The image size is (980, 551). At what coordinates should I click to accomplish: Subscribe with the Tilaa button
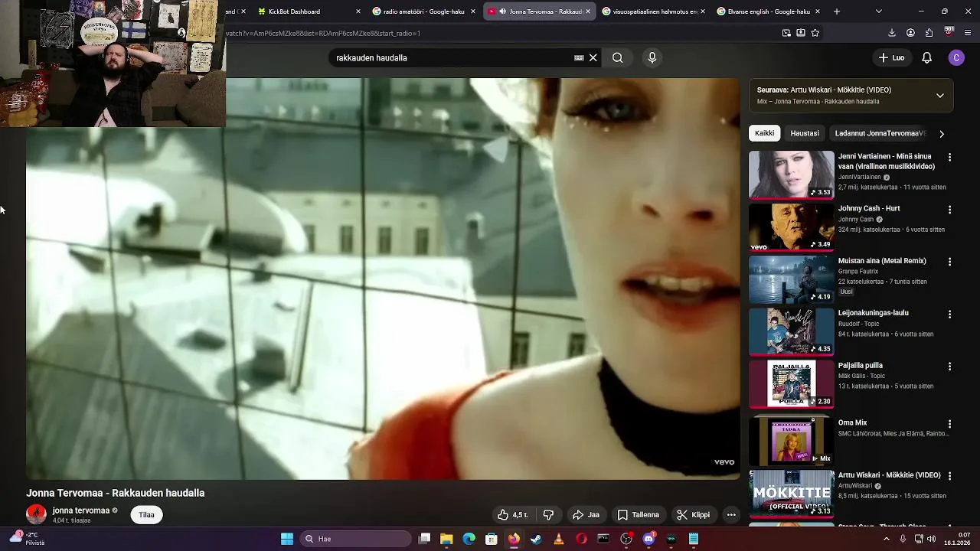(x=147, y=515)
